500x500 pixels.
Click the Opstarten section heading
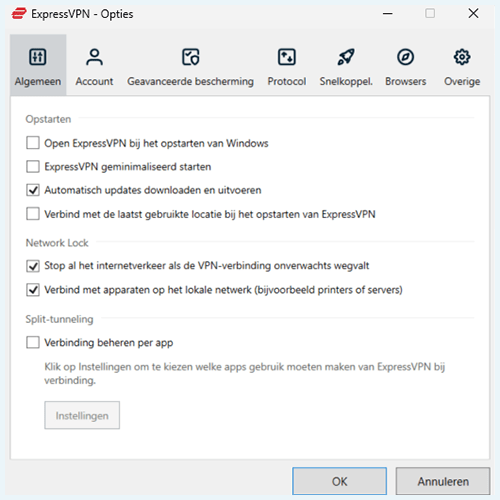[48, 119]
